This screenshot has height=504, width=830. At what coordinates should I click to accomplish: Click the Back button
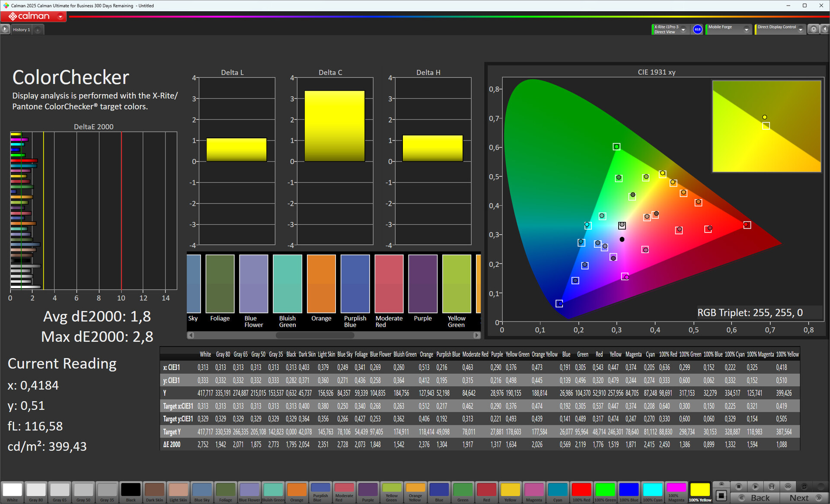tap(755, 498)
